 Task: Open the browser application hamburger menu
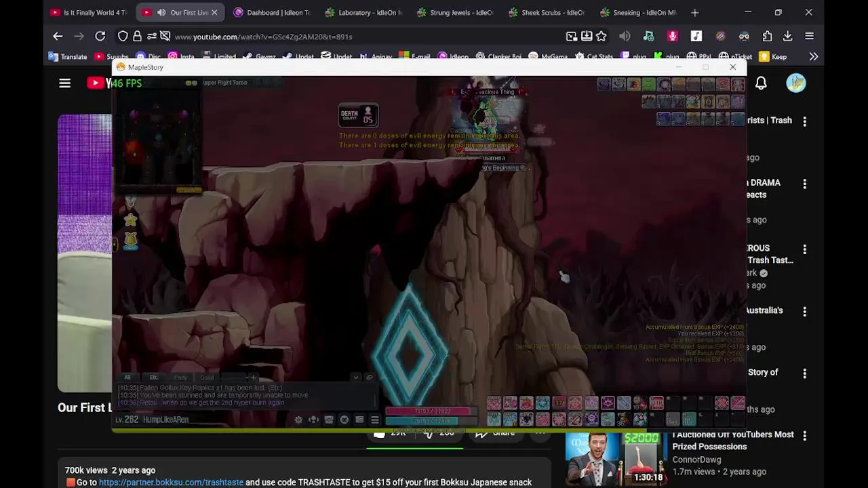tap(809, 37)
